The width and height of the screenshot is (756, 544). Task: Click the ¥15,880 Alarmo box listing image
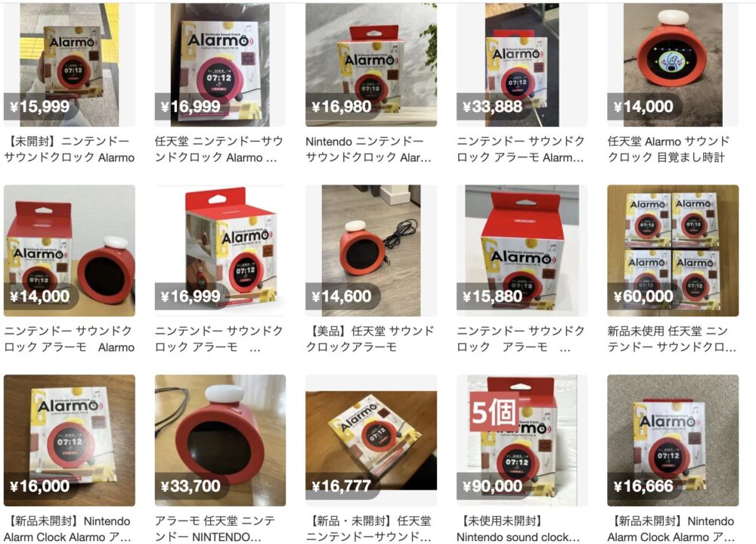(x=522, y=250)
